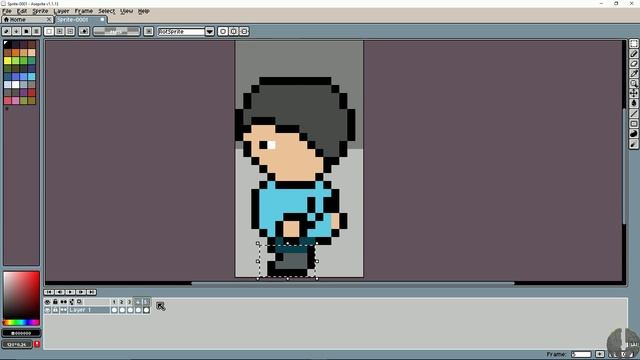Choose Replace selection mode
The width and height of the screenshot is (640, 360).
click(49, 31)
